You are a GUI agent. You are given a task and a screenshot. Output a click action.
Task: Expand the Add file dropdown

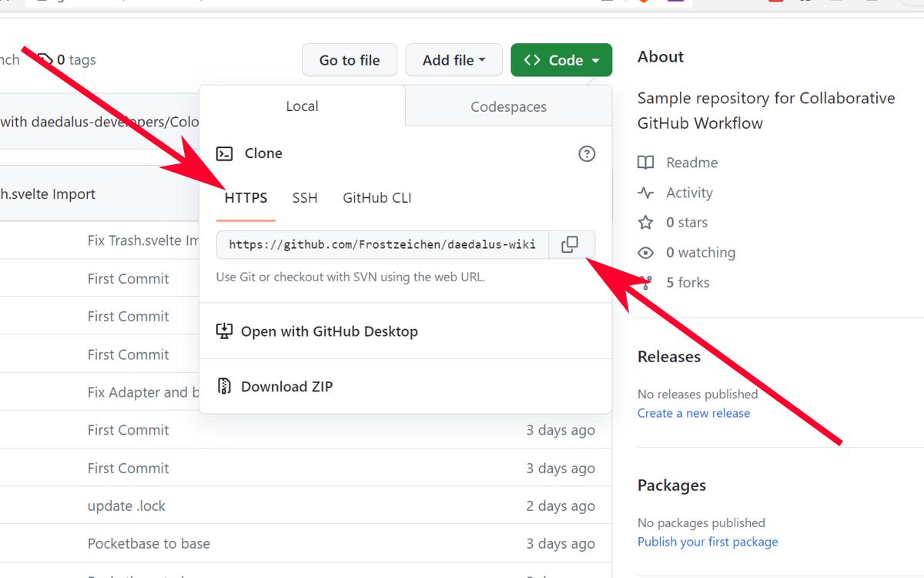(454, 60)
